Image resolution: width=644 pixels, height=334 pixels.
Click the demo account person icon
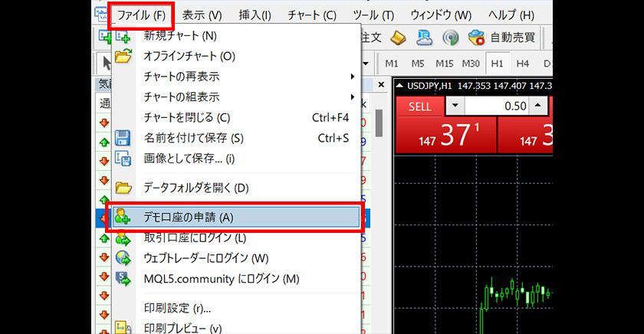click(x=123, y=217)
